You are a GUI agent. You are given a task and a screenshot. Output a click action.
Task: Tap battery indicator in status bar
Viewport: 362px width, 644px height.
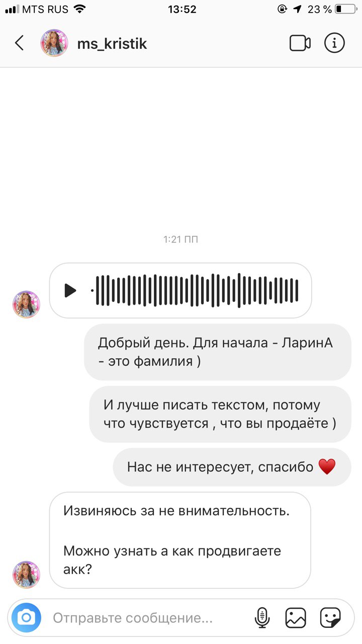pyautogui.click(x=345, y=9)
